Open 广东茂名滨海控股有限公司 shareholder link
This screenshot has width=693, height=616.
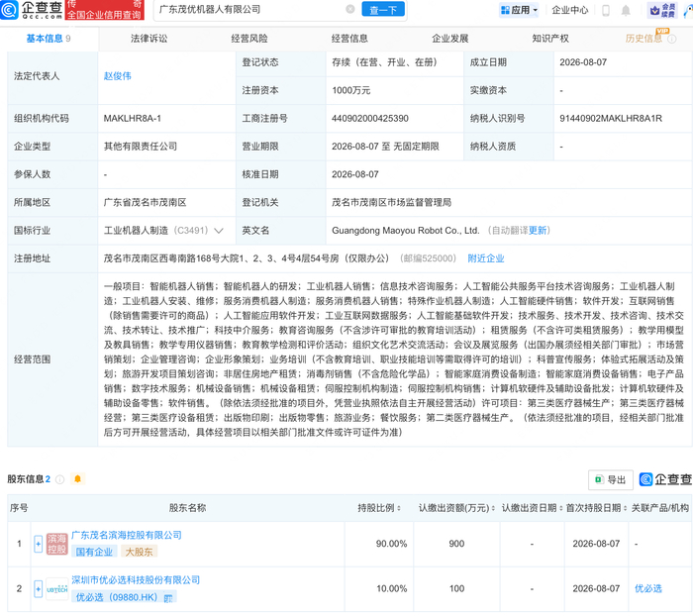(127, 536)
